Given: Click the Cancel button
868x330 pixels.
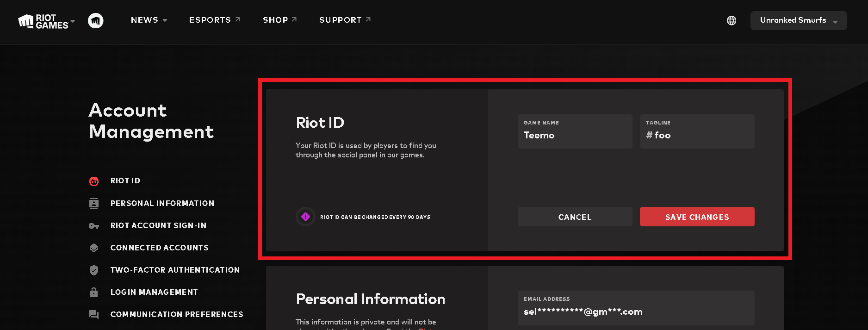Looking at the screenshot, I should (x=575, y=217).
